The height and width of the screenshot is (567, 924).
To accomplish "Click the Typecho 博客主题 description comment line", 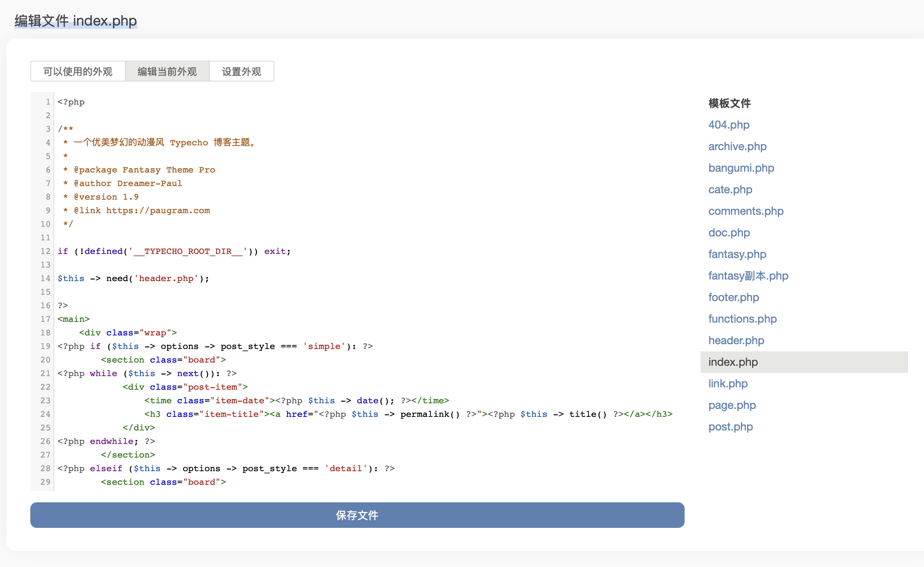I will click(159, 143).
